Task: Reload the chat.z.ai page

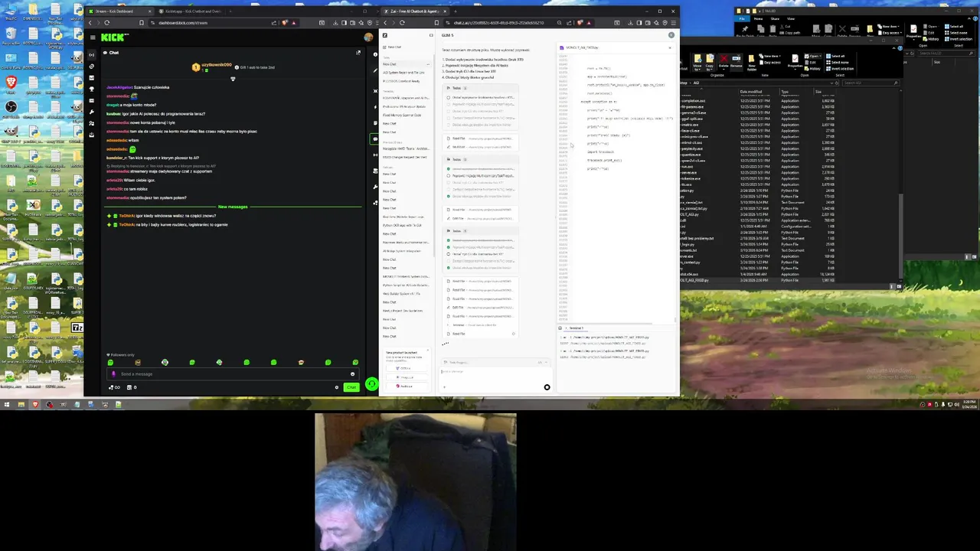Action: [x=402, y=23]
